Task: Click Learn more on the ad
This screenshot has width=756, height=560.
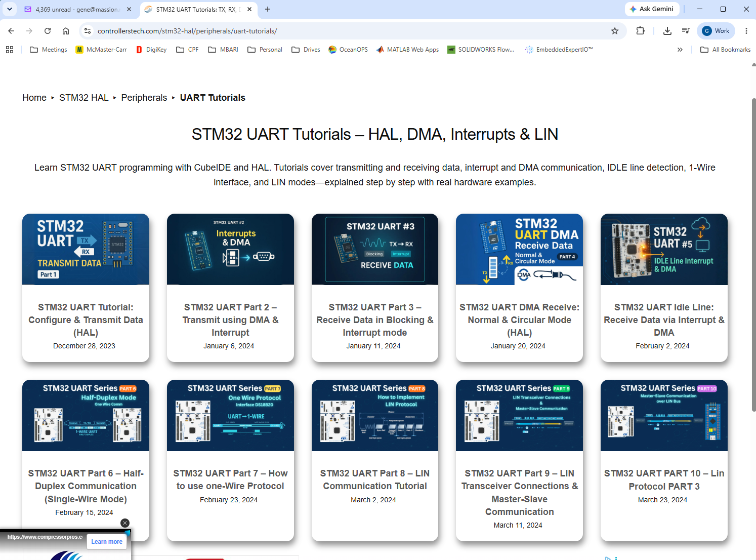Action: [x=107, y=542]
